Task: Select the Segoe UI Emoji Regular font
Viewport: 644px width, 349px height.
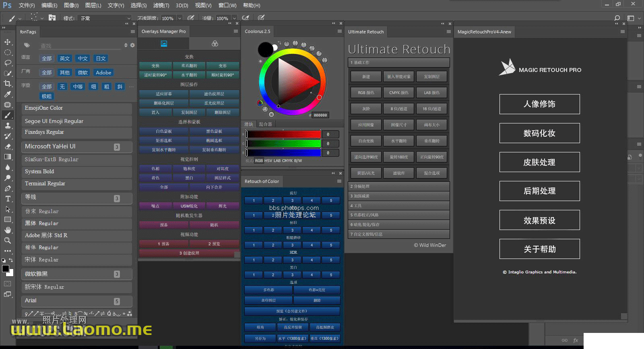Action: pyautogui.click(x=77, y=121)
